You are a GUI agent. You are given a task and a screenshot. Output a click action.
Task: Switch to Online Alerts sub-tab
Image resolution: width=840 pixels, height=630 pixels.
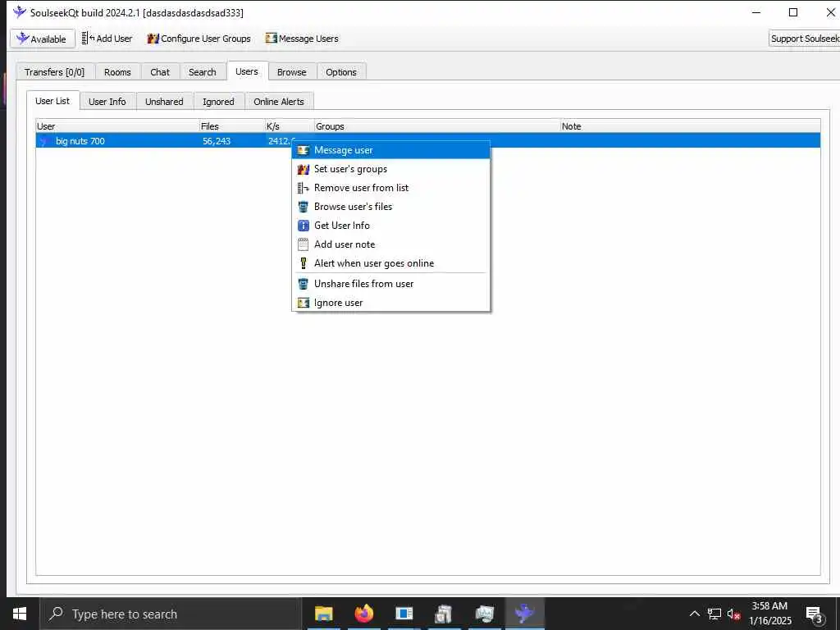tap(279, 102)
